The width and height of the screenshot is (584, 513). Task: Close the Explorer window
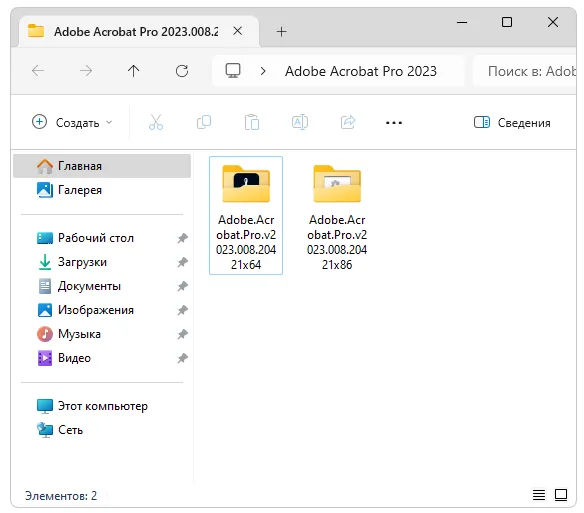(553, 22)
